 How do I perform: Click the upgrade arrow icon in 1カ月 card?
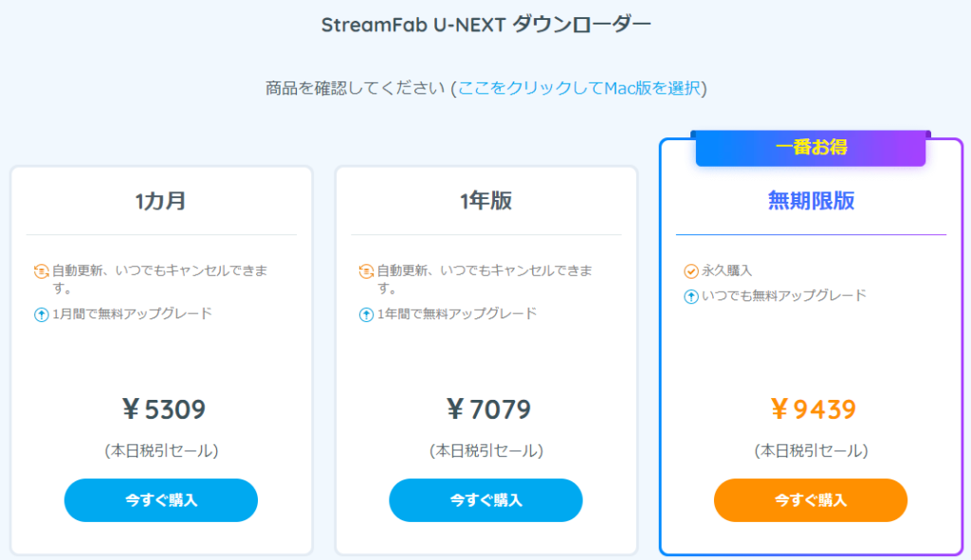pos(42,315)
